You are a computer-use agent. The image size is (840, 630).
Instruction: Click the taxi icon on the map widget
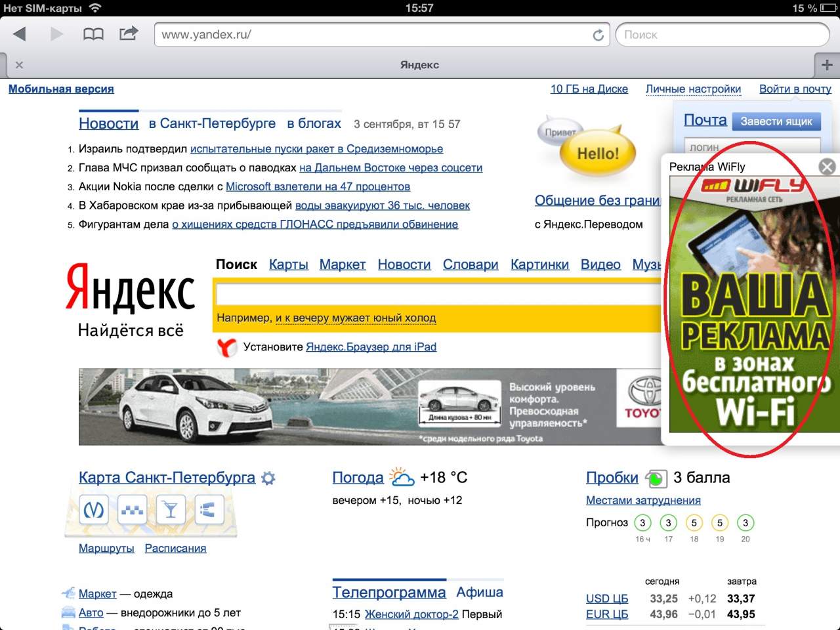click(x=132, y=509)
